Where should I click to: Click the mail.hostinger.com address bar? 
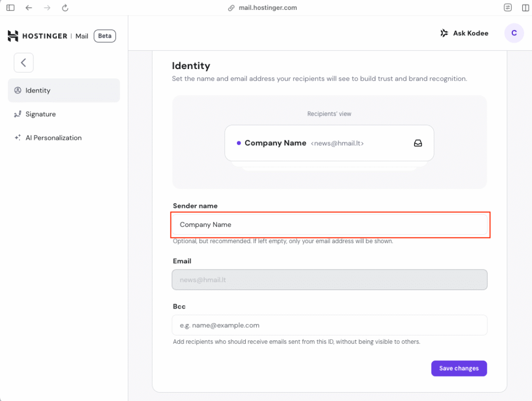point(263,8)
